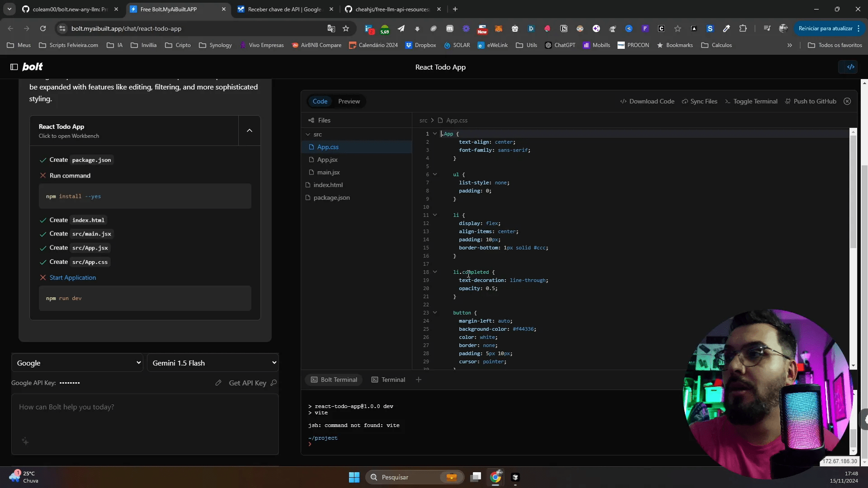Switch to the Terminal tab
The height and width of the screenshot is (488, 868).
[388, 380]
